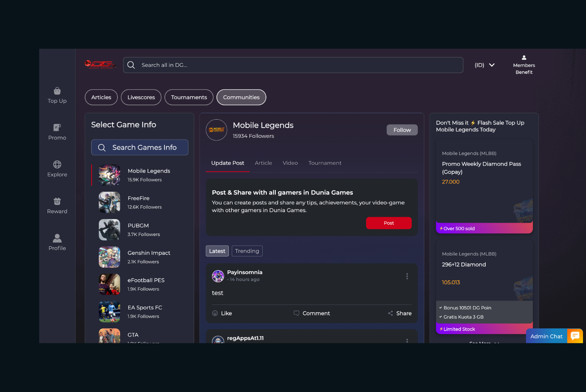Select GTA game thumbnail
Image resolution: width=586 pixels, height=392 pixels.
click(x=110, y=336)
